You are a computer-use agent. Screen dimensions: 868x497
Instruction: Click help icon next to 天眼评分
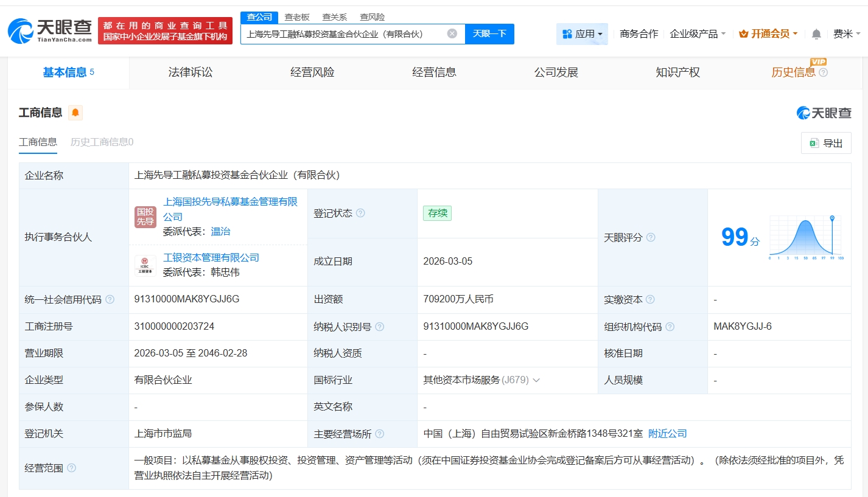click(651, 237)
